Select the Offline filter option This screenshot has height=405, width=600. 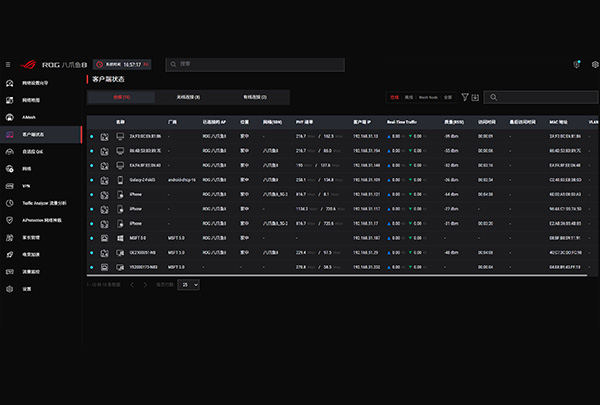coord(409,97)
